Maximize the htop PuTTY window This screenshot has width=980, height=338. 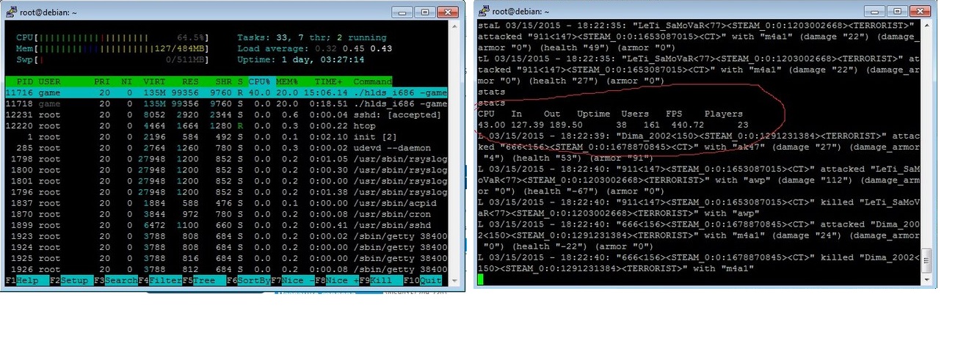coord(424,11)
